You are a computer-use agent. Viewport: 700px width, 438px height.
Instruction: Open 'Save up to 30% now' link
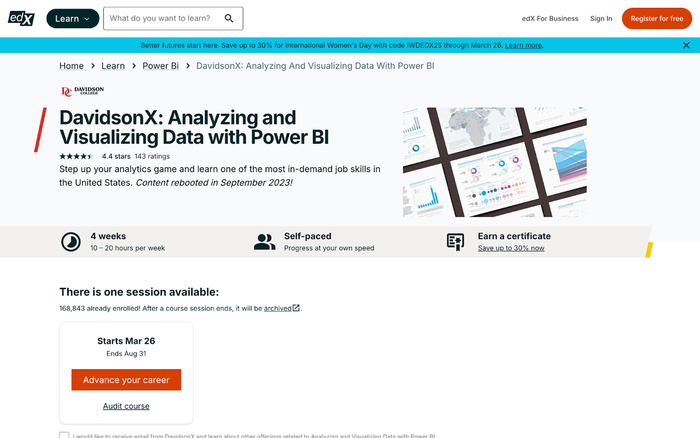[x=511, y=248]
